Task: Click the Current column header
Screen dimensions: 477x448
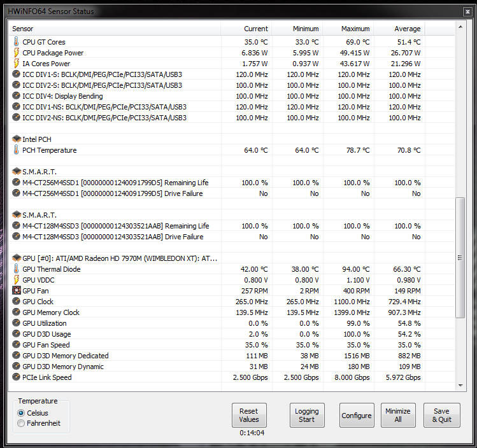Action: coord(246,29)
